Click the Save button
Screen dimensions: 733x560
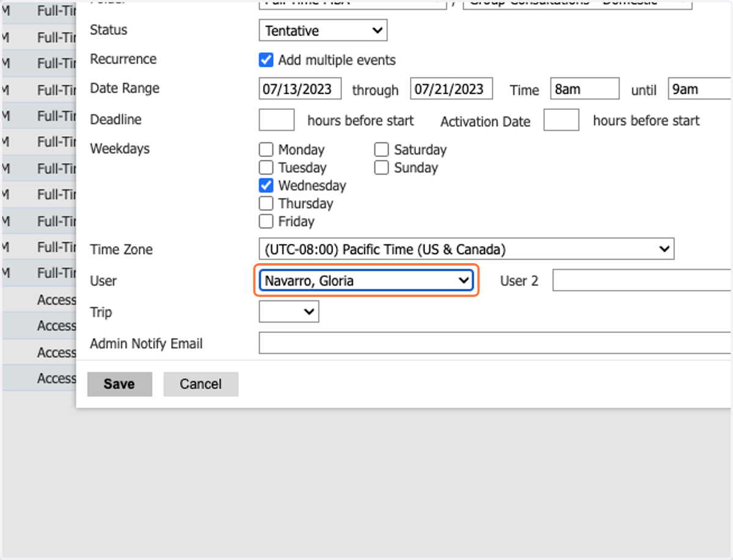point(119,384)
